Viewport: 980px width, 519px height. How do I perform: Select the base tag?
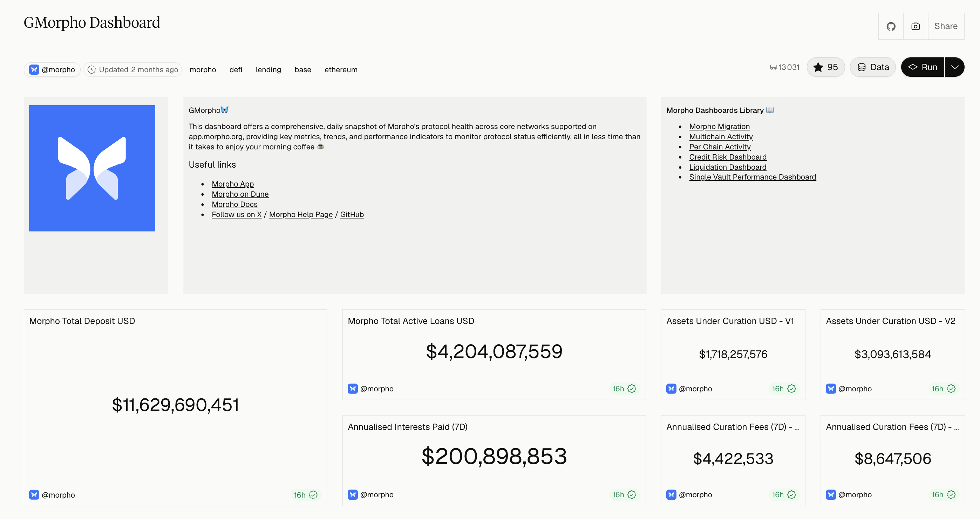pos(303,70)
